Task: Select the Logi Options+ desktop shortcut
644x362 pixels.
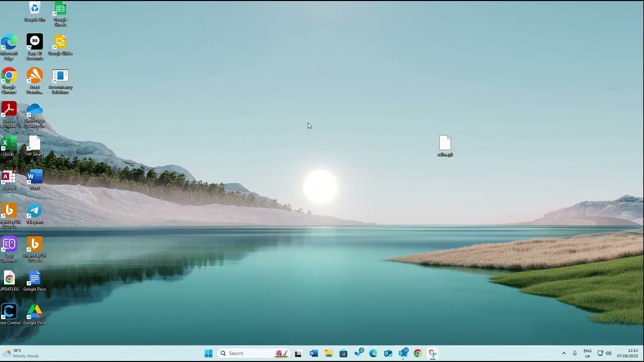Action: [x=9, y=249]
